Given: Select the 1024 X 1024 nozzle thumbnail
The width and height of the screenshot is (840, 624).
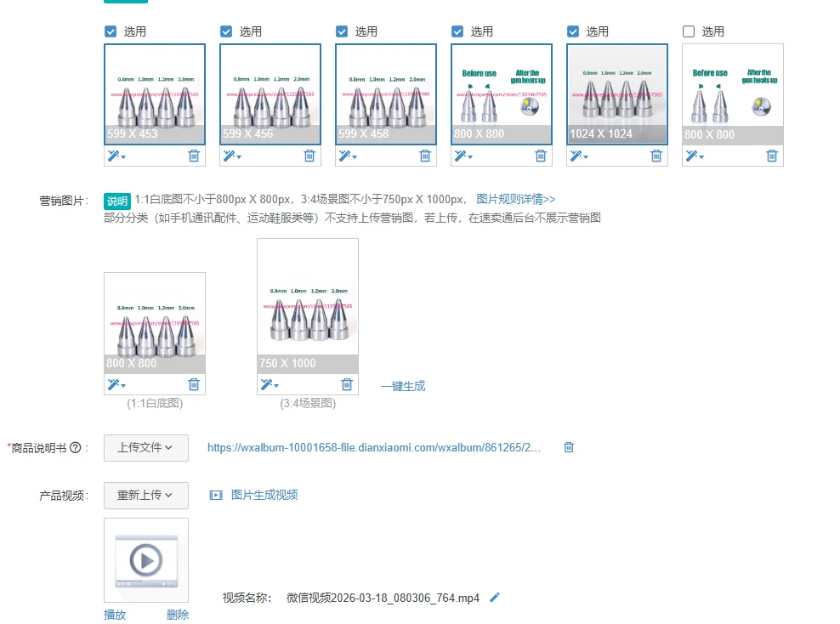Looking at the screenshot, I should click(617, 94).
